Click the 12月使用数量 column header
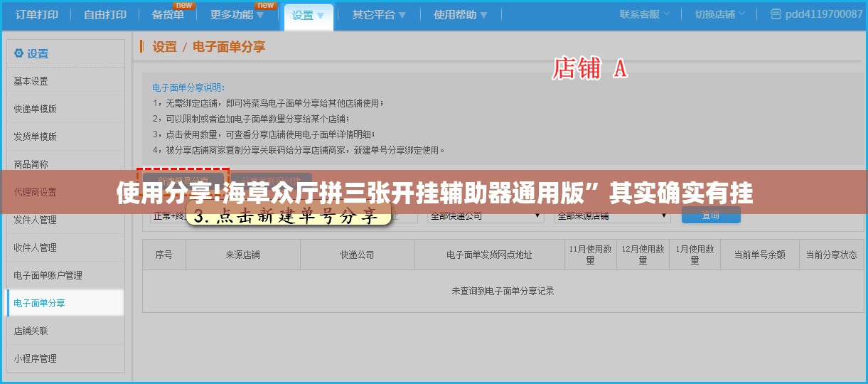 click(643, 255)
